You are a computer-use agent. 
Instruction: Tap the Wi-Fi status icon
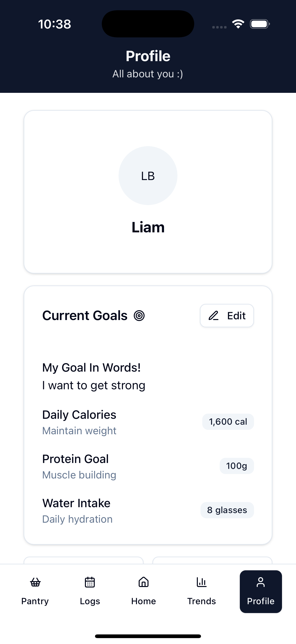pos(238,24)
